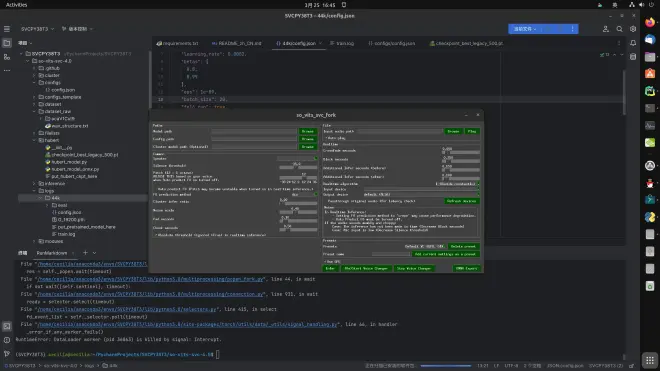Open Files manager from Ubuntu dock

(650, 56)
